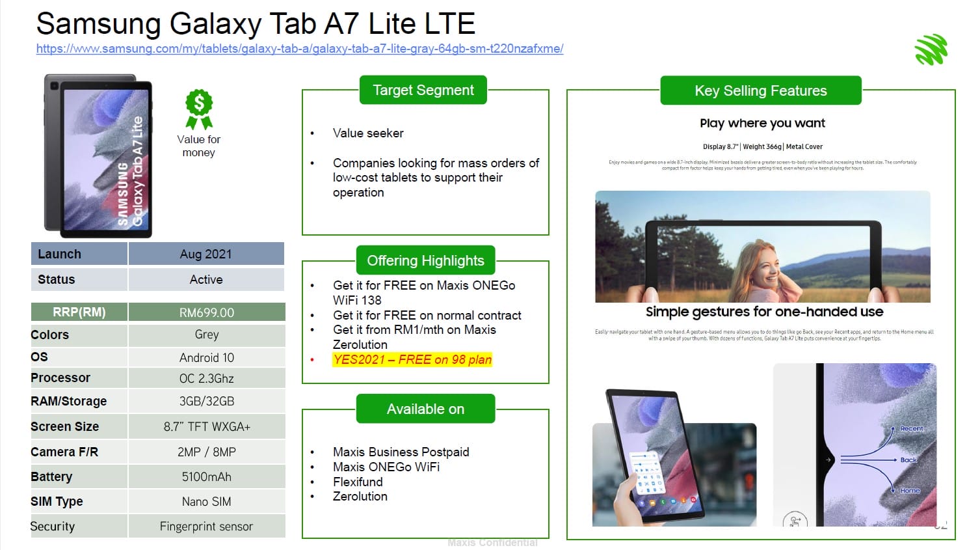
Task: Click the gesture navigation diagram image
Action: (855, 445)
